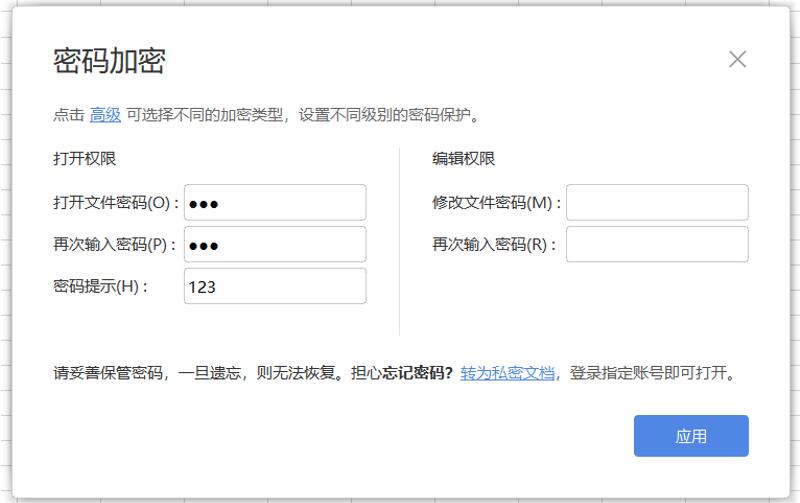The width and height of the screenshot is (800, 503).
Task: Click the 编辑权限 section heading
Action: point(464,159)
